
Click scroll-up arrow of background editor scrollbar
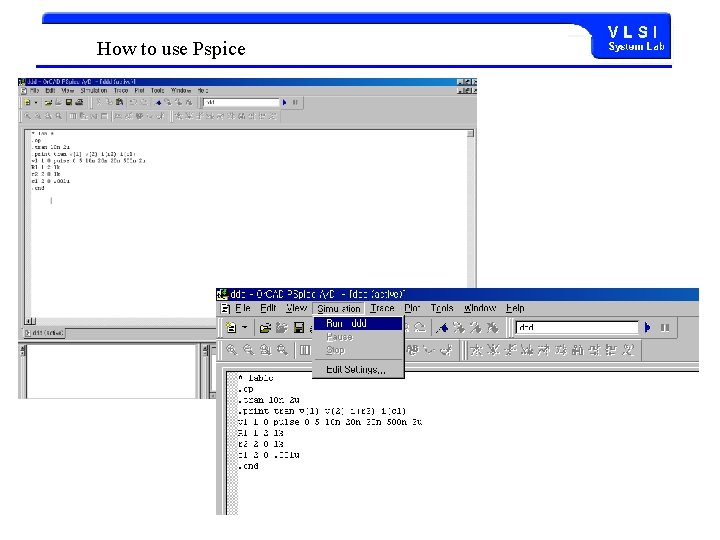tap(470, 134)
